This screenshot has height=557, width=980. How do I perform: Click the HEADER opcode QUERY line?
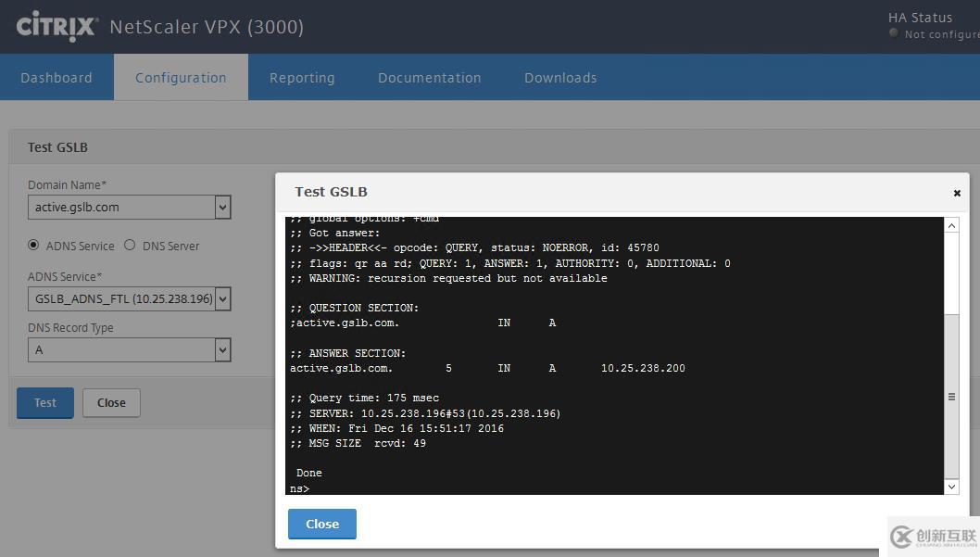click(474, 247)
